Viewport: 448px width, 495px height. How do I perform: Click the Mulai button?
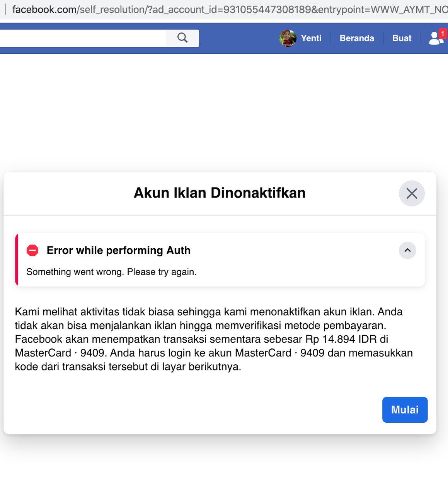(405, 410)
